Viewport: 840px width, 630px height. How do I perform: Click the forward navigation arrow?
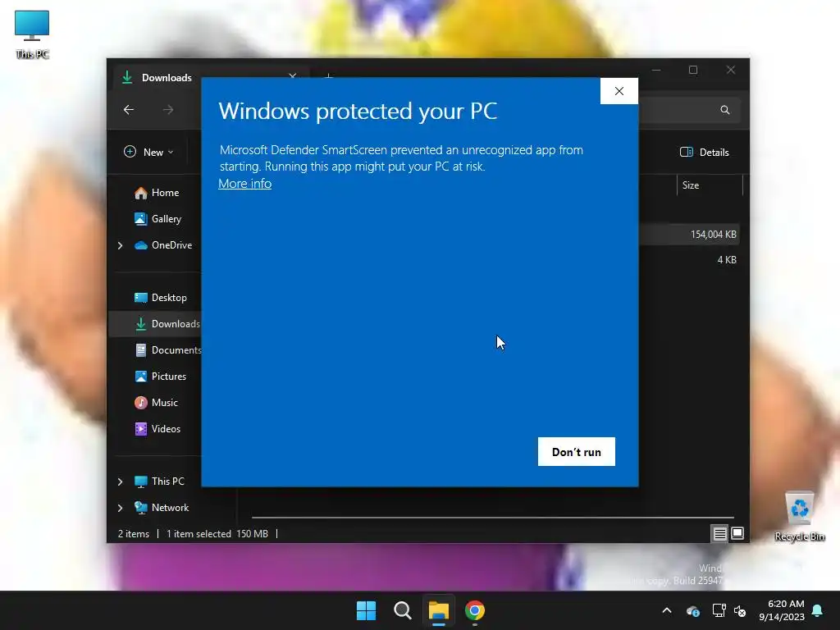click(x=168, y=110)
